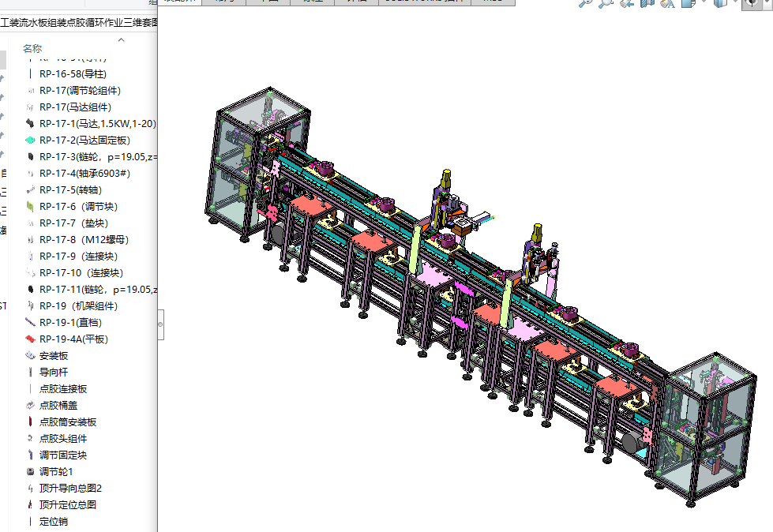Click the 名称 column header

pyautogui.click(x=32, y=49)
